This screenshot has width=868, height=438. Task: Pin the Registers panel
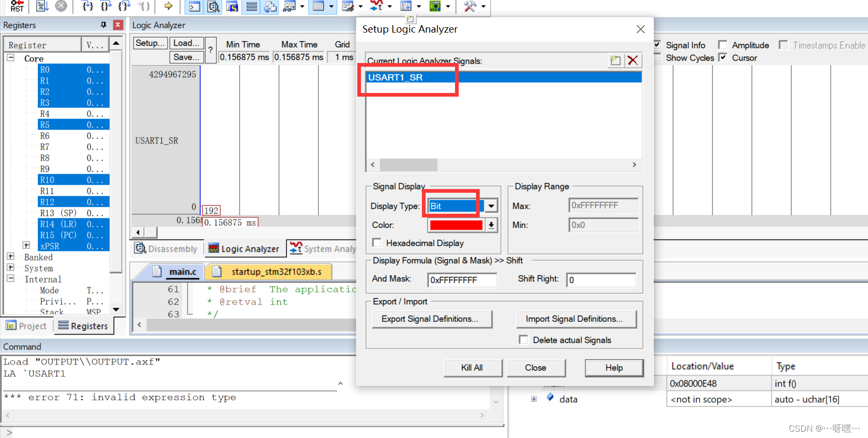104,25
